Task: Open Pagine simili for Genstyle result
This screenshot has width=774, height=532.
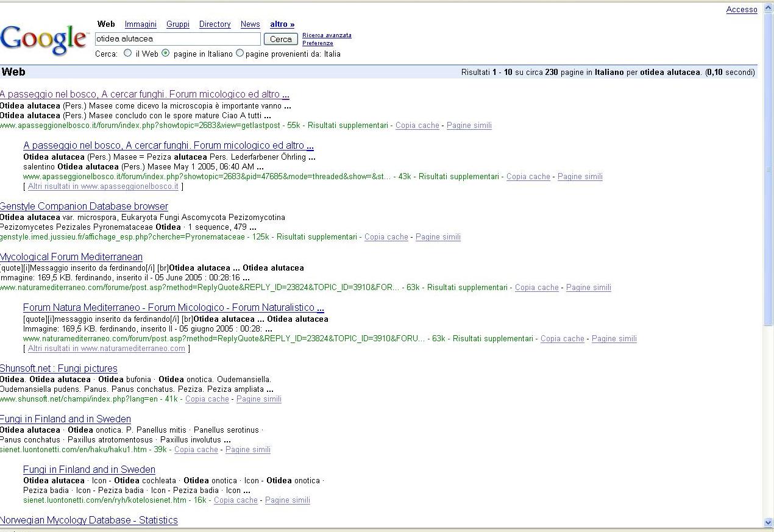Action: tap(438, 237)
